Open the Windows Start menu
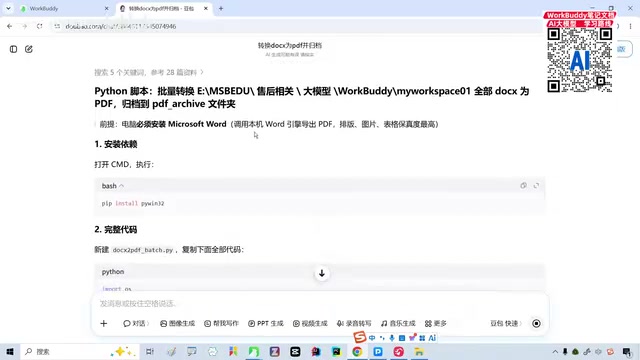 (10, 351)
